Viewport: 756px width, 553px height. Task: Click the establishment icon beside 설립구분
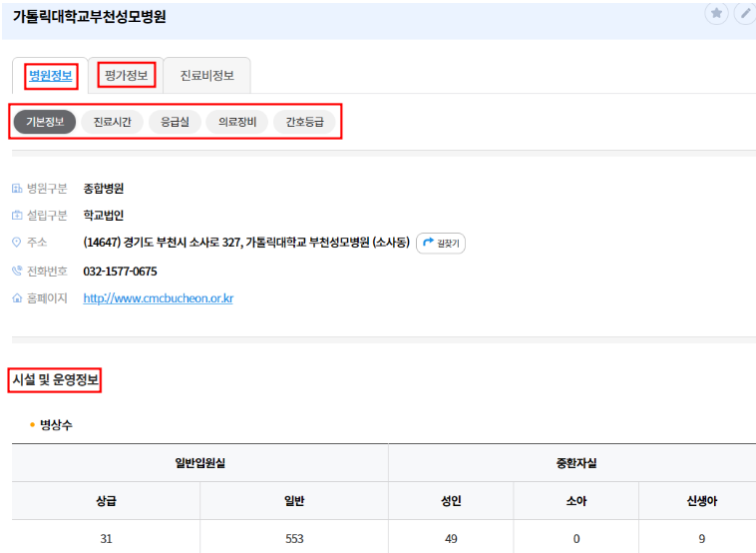click(17, 216)
